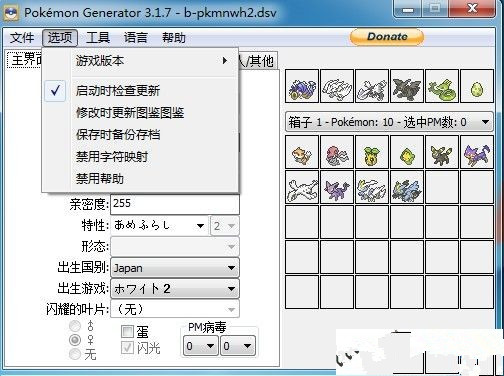Open the 文件 File menu
The height and width of the screenshot is (376, 504).
pos(22,37)
